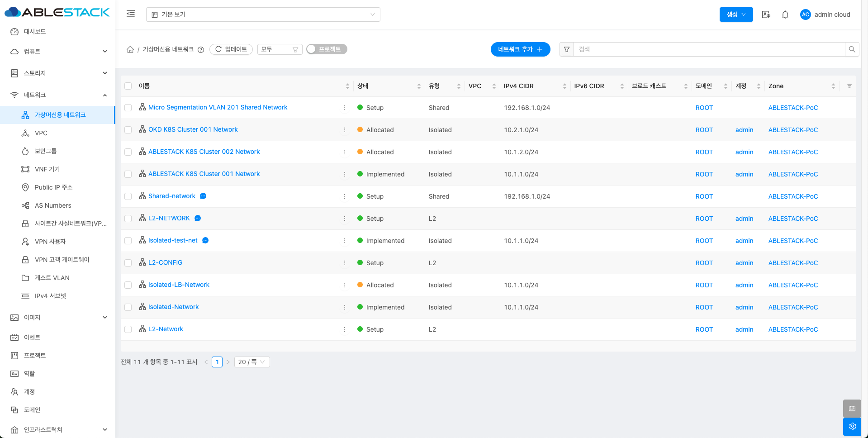
Task: Click the 검색 search input field
Action: tap(709, 49)
